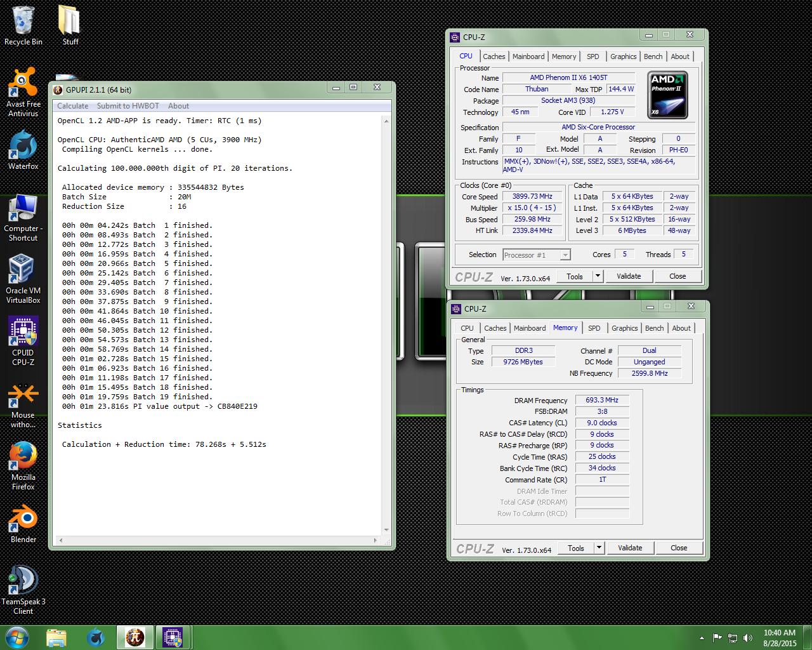812x650 pixels.
Task: Open About tab in lower CPU-Z
Action: coord(681,328)
